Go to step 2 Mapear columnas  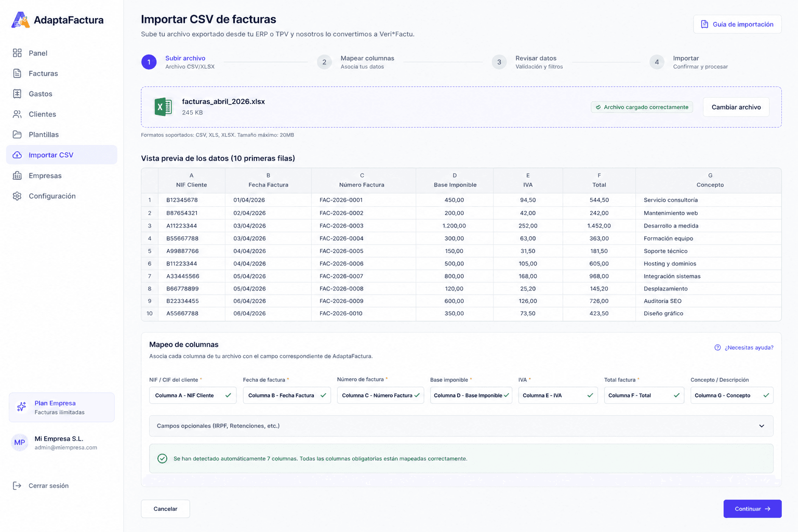tap(356, 62)
